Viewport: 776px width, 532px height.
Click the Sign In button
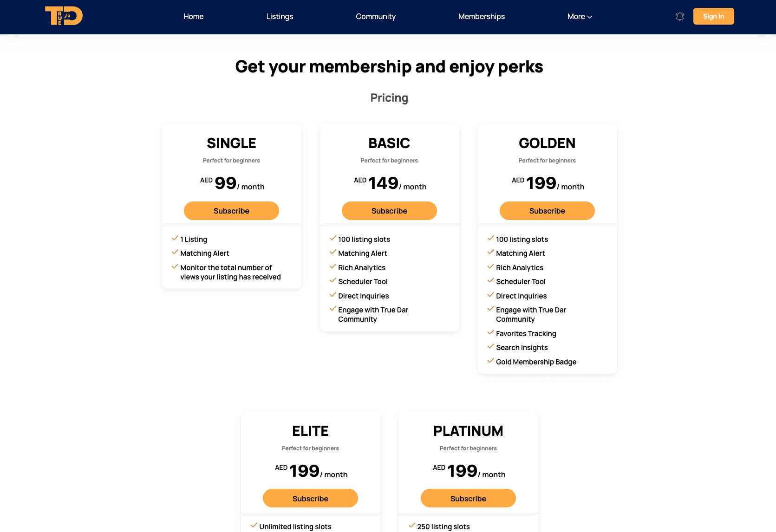point(713,16)
